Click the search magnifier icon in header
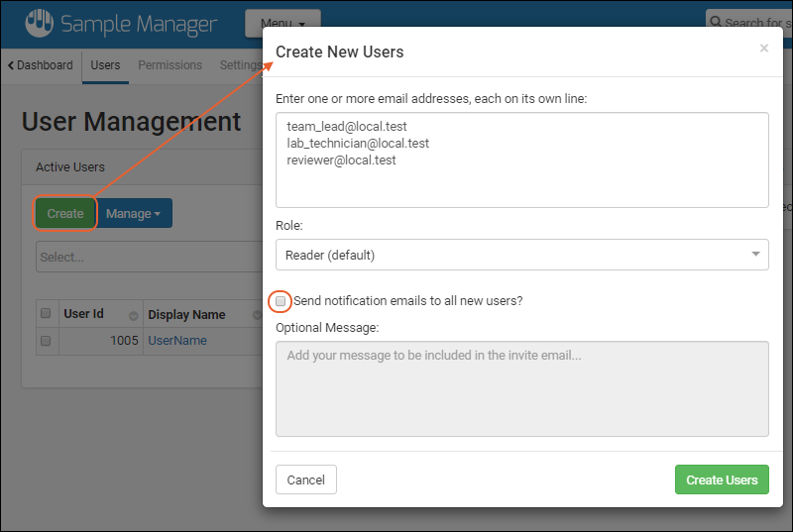This screenshot has height=532, width=793. (x=716, y=22)
